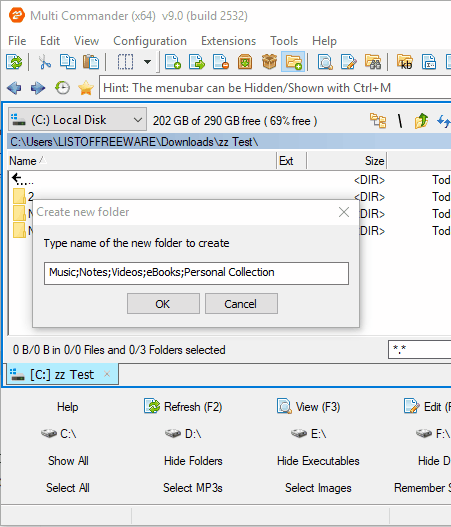Click Cancel in Create new folder dialog
This screenshot has height=527, width=451.
(x=241, y=303)
